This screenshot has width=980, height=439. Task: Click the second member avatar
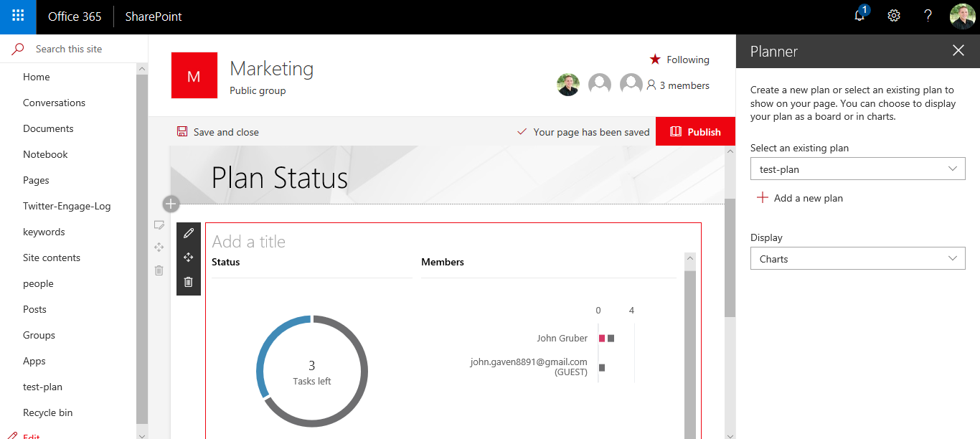click(x=600, y=85)
